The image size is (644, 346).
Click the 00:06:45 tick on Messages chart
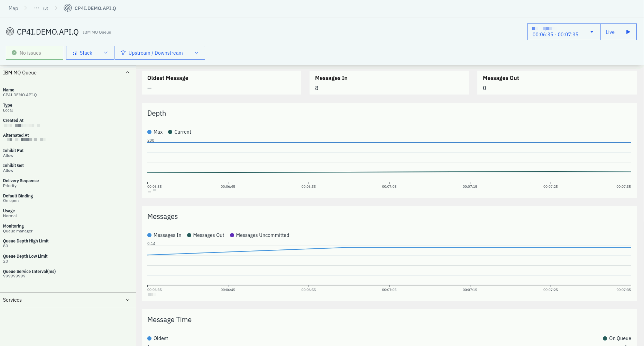[x=228, y=289]
